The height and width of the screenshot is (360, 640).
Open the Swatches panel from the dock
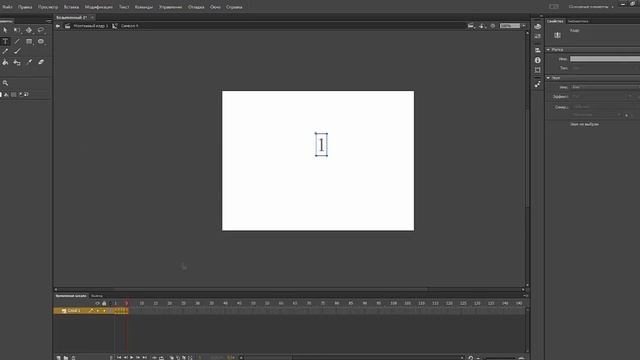(x=538, y=36)
